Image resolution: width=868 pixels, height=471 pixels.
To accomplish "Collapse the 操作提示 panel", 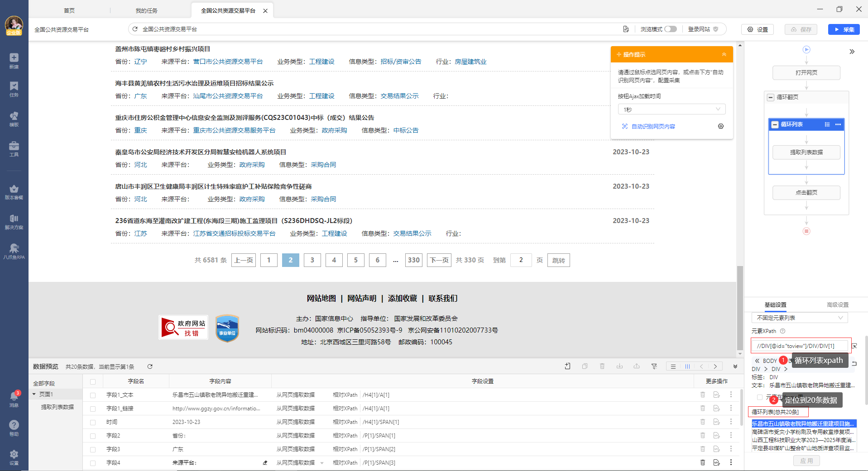I will [724, 54].
